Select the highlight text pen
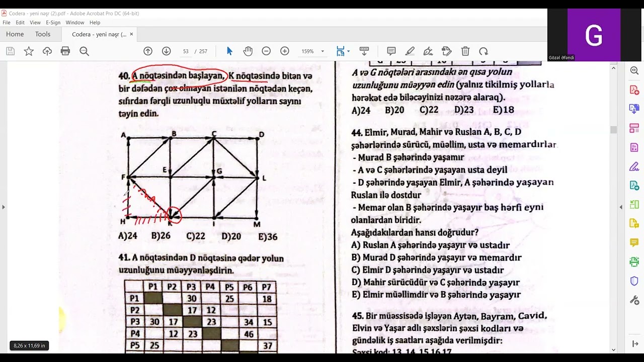Image resolution: width=644 pixels, height=362 pixels. (x=410, y=51)
